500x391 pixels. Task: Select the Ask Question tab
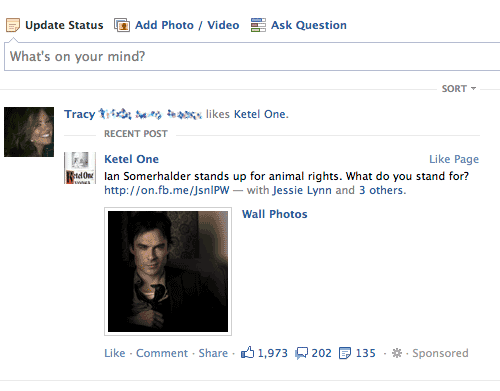[309, 25]
